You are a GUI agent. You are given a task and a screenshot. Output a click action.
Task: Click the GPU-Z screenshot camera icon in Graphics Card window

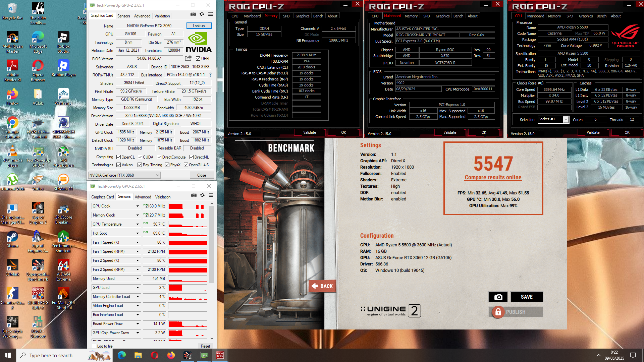(193, 14)
